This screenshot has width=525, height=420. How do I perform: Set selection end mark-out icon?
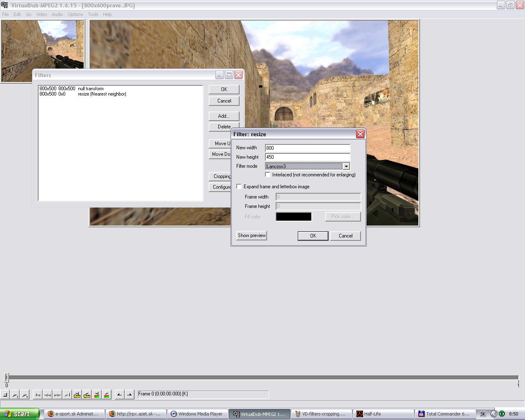(x=129, y=395)
